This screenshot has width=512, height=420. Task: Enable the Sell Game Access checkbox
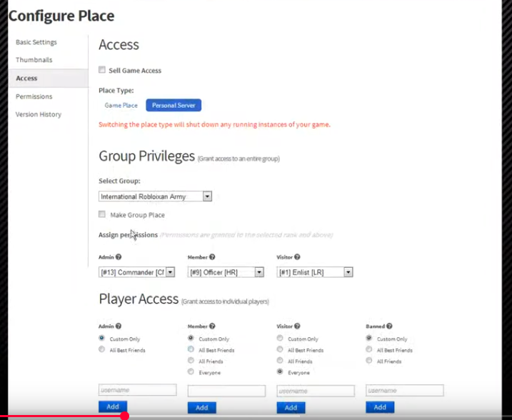[102, 70]
